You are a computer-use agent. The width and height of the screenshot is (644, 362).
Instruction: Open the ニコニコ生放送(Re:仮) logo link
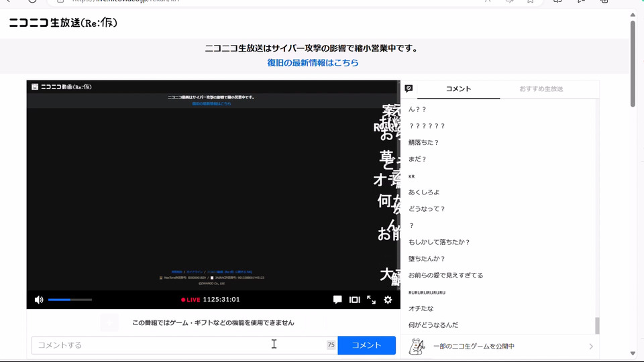pyautogui.click(x=63, y=23)
